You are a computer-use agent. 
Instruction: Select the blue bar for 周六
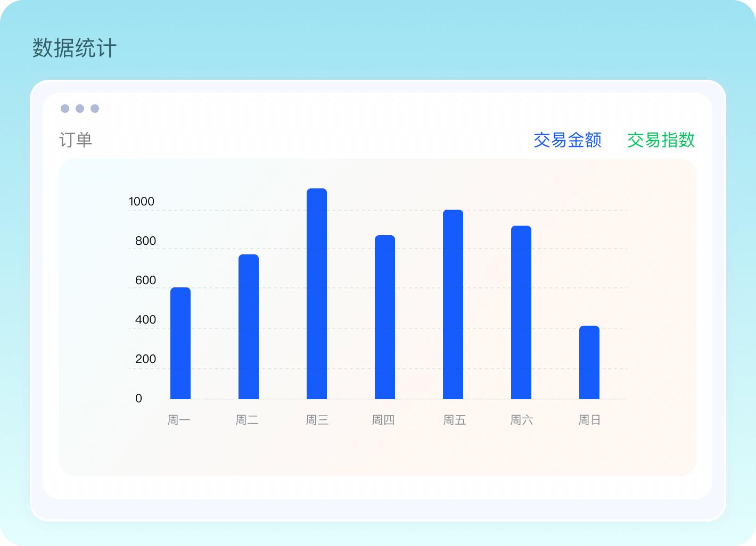coord(521,312)
